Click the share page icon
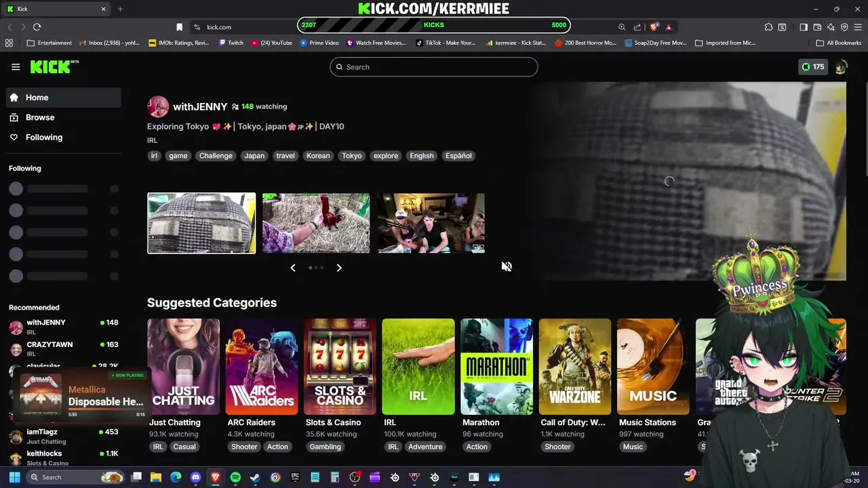Screen dimensions: 868x488 [x=637, y=27]
